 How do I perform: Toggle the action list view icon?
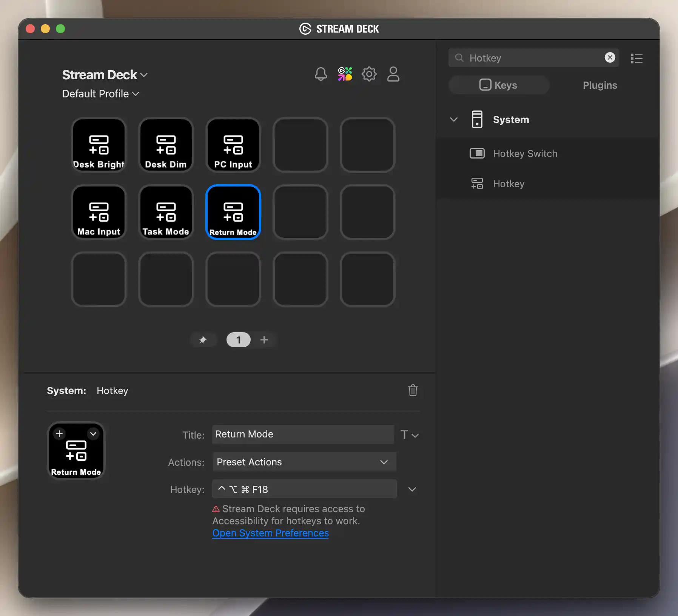(x=636, y=58)
